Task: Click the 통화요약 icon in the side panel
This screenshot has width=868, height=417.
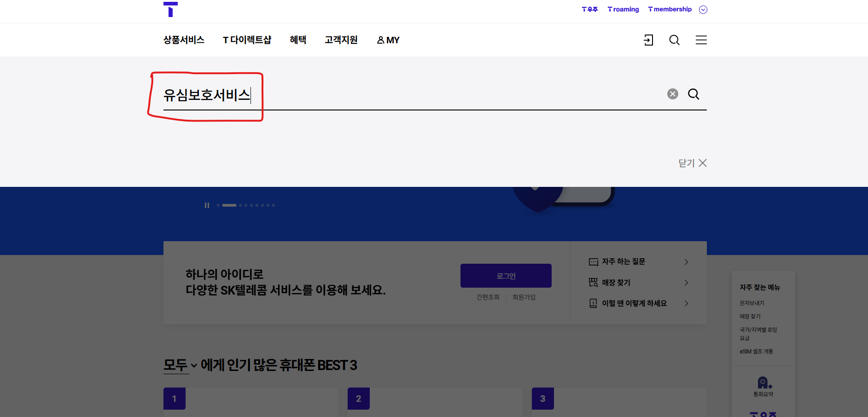Action: coord(763,382)
